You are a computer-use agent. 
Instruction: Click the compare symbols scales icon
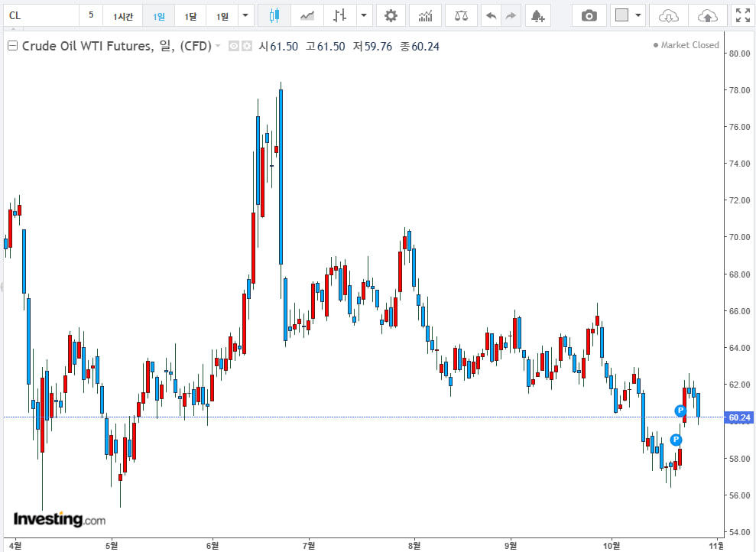click(x=461, y=15)
